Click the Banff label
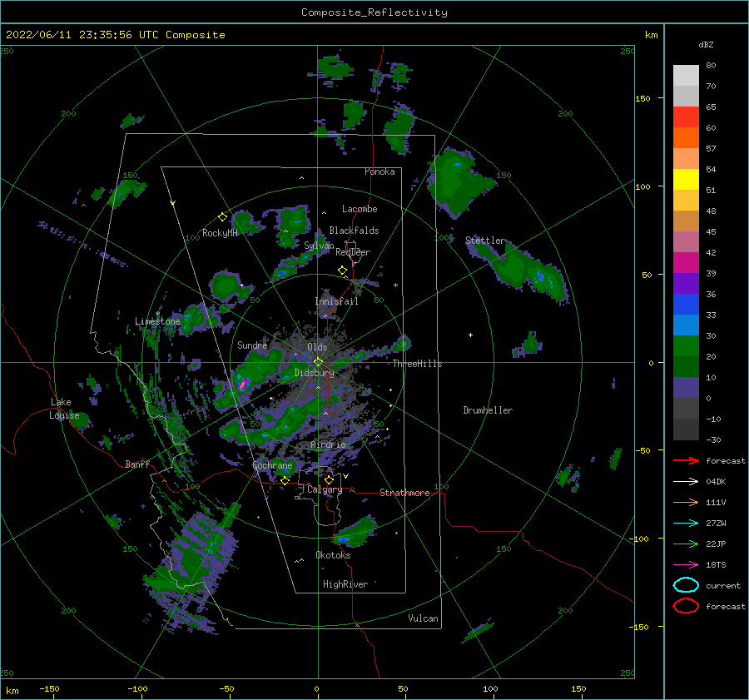 click(137, 464)
